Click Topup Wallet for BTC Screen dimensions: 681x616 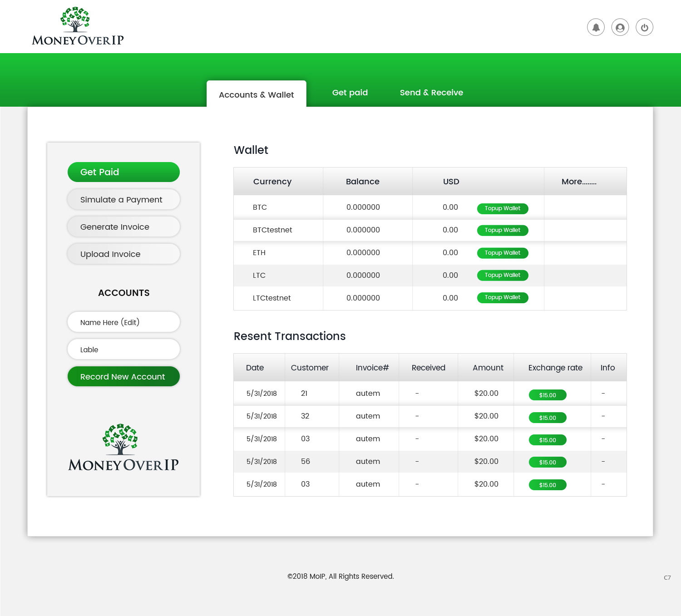click(503, 208)
